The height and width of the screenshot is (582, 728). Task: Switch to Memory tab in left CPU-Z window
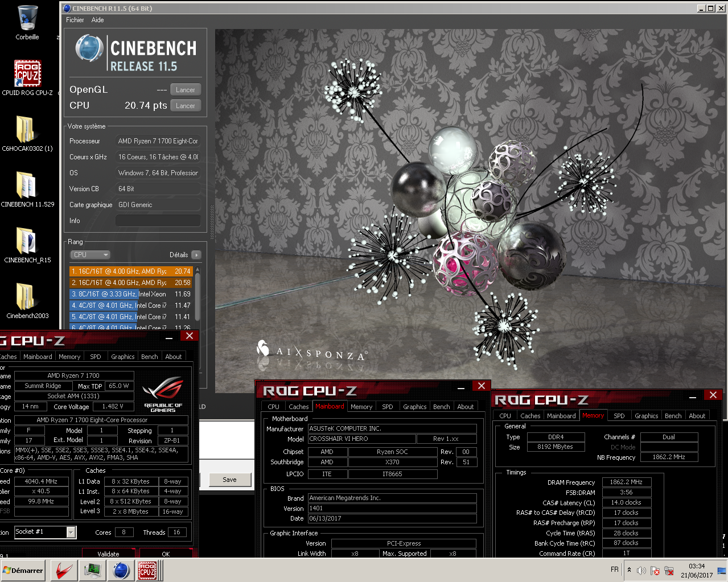69,357
